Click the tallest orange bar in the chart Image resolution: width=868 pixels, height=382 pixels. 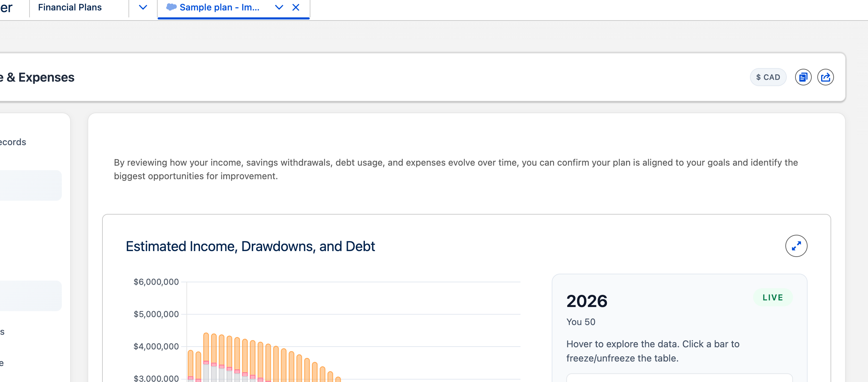(206, 347)
